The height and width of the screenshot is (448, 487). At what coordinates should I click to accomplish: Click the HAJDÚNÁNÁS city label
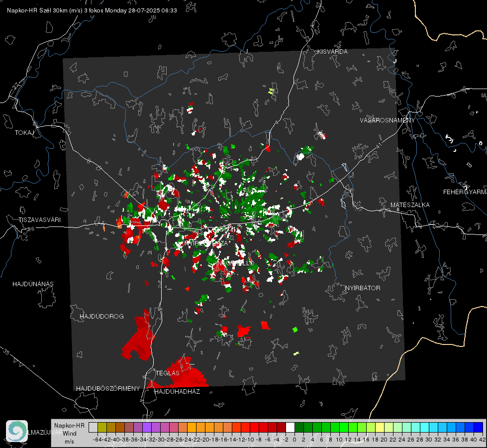33,284
